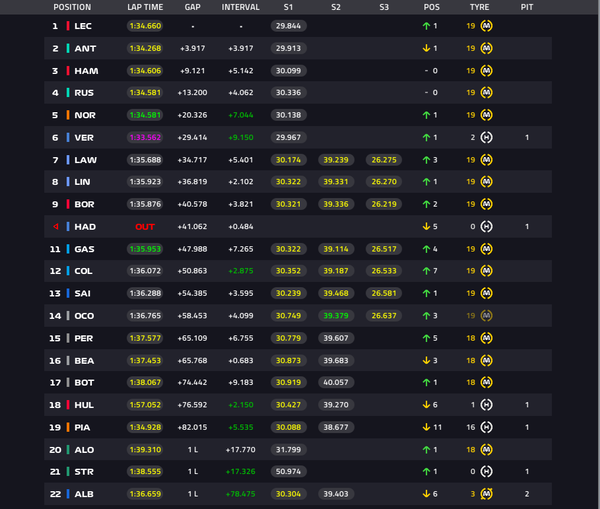
Task: Select Verstappen's purple 1:33.562 lap time
Action: click(145, 137)
